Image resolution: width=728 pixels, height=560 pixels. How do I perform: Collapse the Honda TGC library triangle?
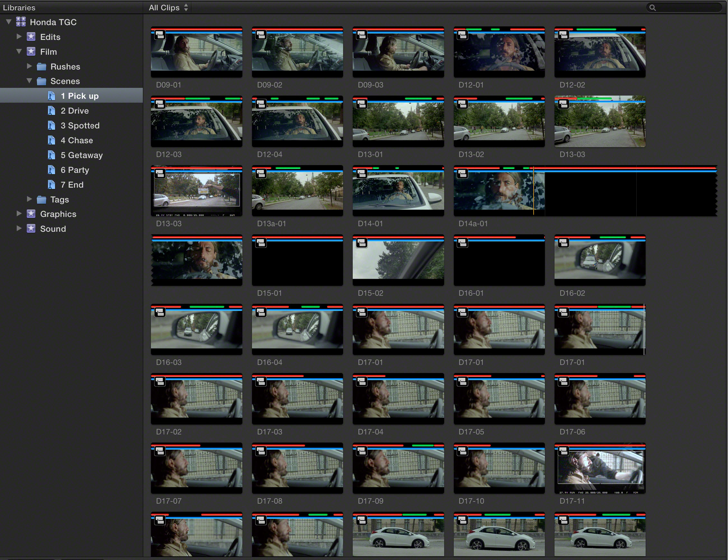tap(9, 22)
